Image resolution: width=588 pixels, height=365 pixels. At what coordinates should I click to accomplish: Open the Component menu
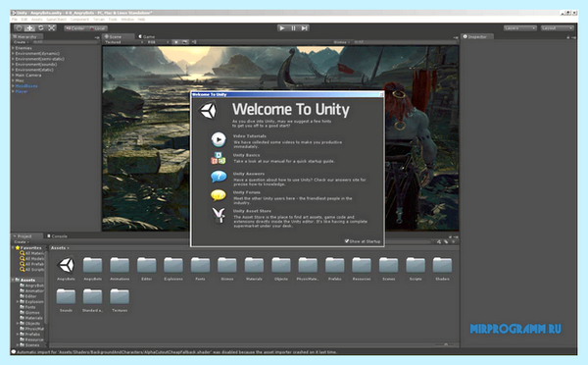pos(79,20)
